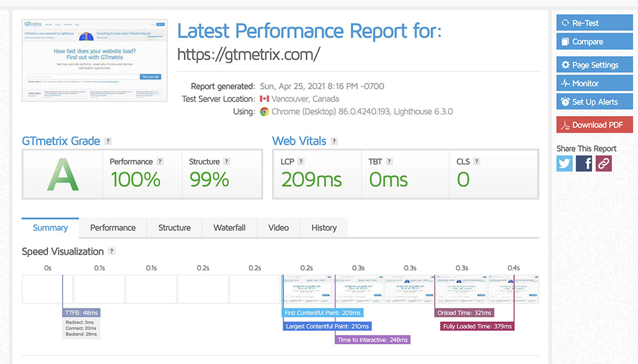Open help icon beside GTmetrix Grade
The image size is (638, 364).
(108, 141)
